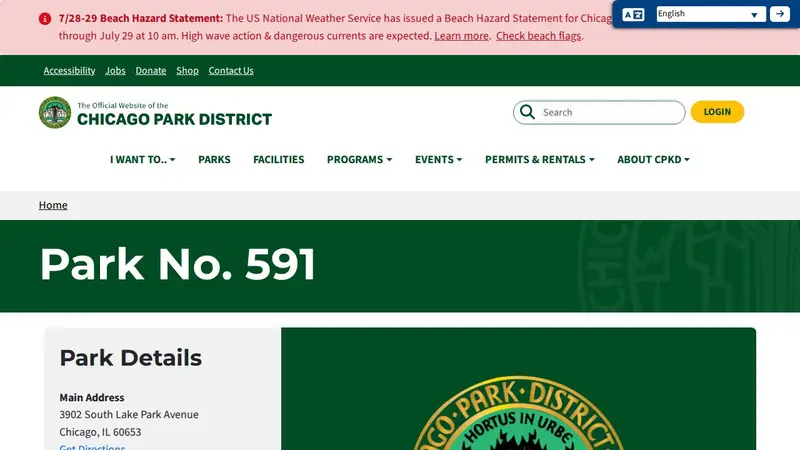800x450 pixels.
Task: Click the Park No. 591 heading
Action: point(178,264)
